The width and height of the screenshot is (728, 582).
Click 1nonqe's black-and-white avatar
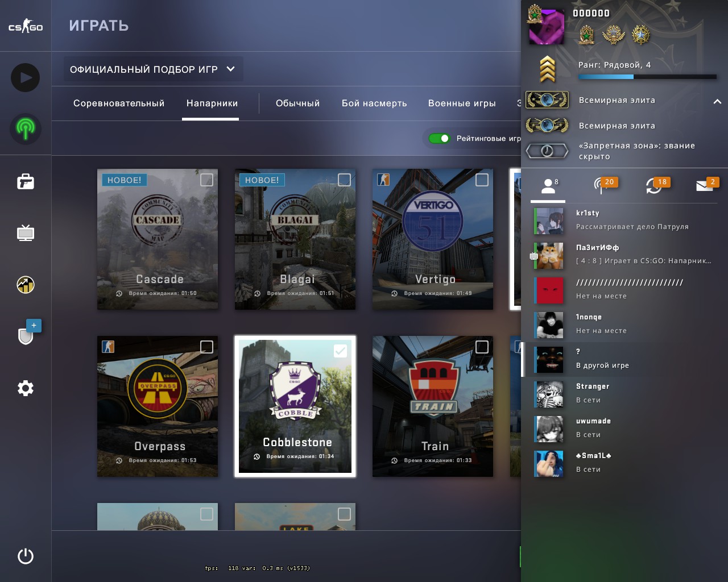(549, 325)
